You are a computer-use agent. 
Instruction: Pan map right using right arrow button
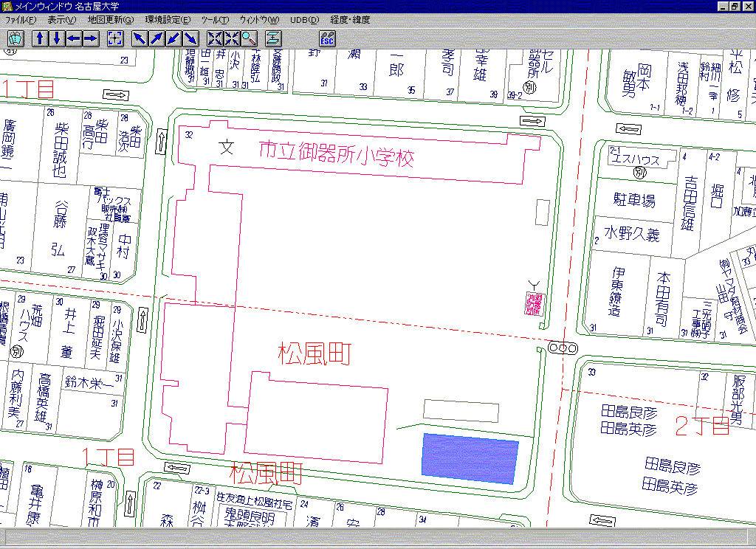click(91, 38)
